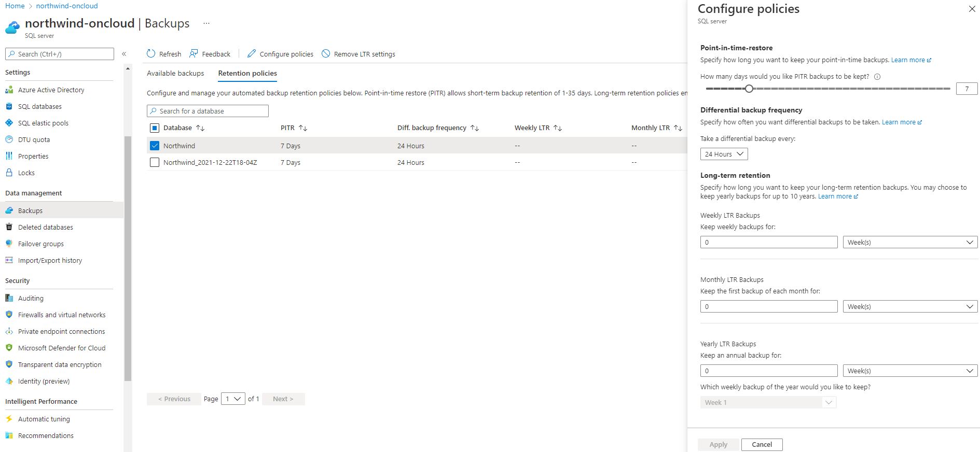
Task: Click the Refresh icon in the toolbar
Action: click(x=151, y=53)
